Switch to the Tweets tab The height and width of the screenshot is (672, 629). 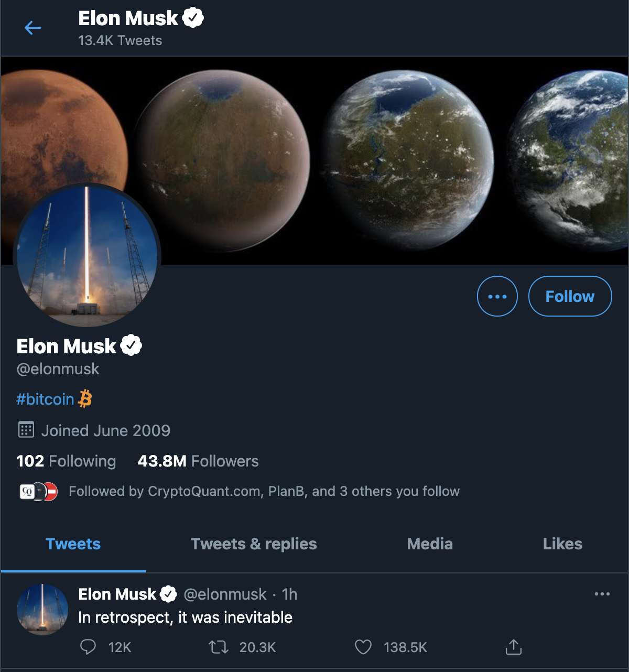73,544
